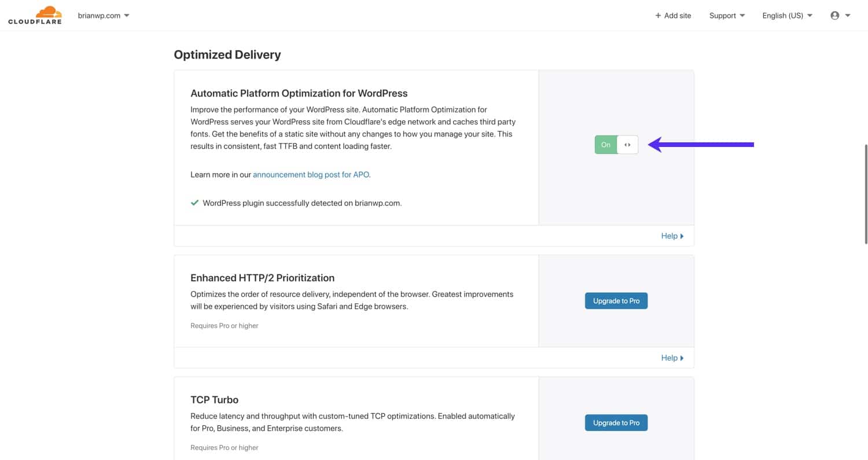
Task: Click the green checkmark for WordPress plugin detection
Action: pos(194,203)
